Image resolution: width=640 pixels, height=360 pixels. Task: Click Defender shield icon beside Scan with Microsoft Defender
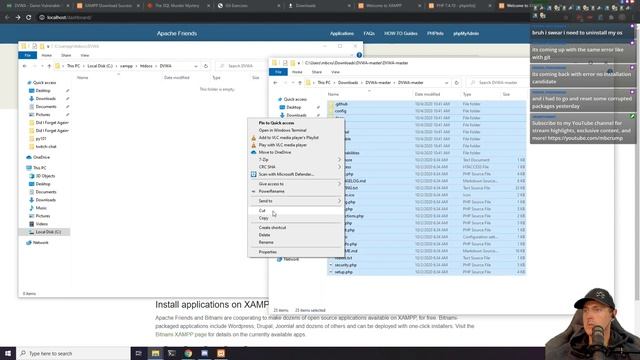[x=253, y=174]
